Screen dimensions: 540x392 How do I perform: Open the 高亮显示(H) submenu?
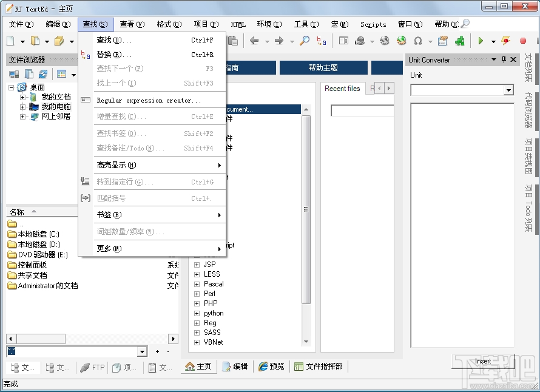coord(152,165)
